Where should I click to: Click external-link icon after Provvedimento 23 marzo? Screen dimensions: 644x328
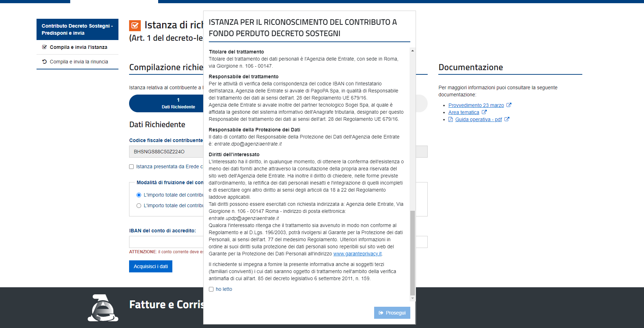509,105
